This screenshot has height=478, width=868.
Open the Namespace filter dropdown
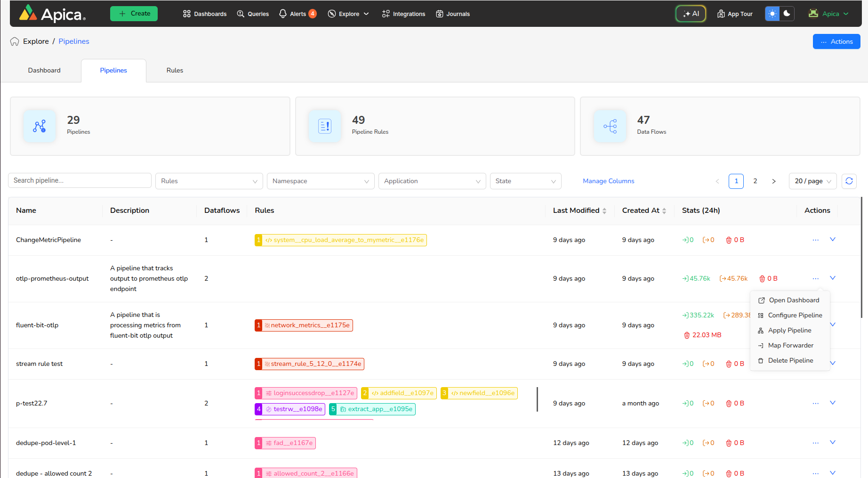(320, 181)
